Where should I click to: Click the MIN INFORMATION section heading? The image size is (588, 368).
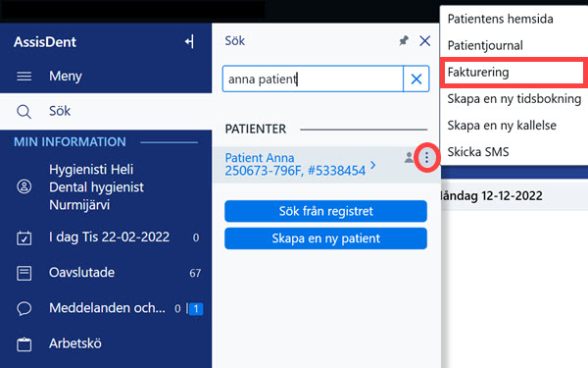70,142
